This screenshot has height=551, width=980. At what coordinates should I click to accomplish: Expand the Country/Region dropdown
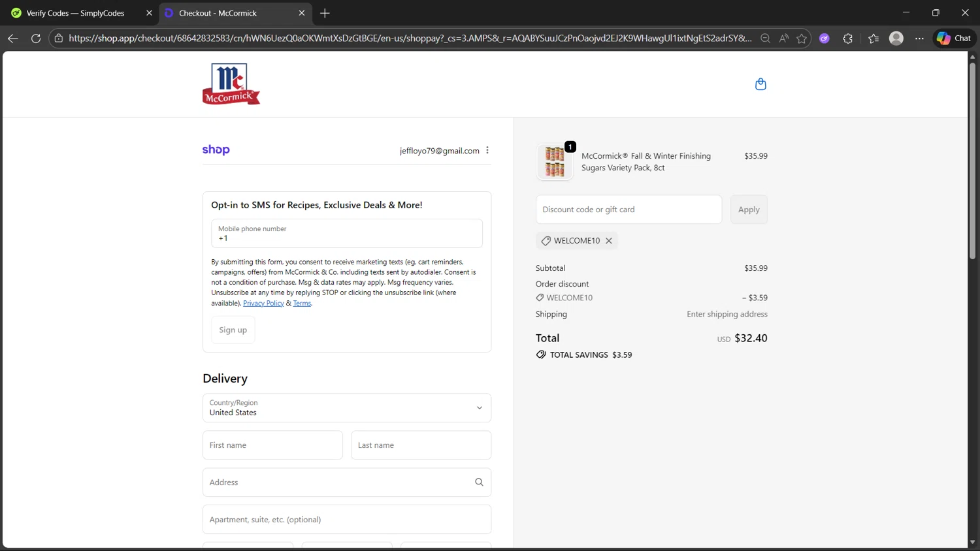[347, 408]
